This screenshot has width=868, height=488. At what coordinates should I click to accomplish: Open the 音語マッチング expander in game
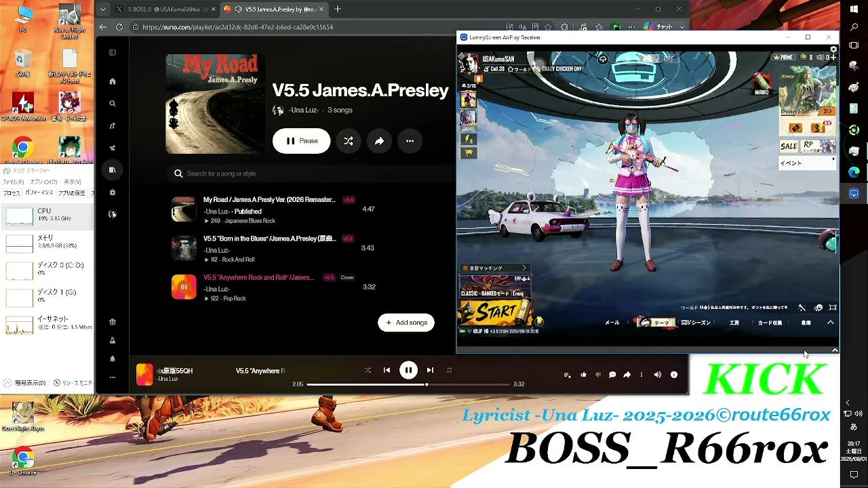pyautogui.click(x=494, y=268)
